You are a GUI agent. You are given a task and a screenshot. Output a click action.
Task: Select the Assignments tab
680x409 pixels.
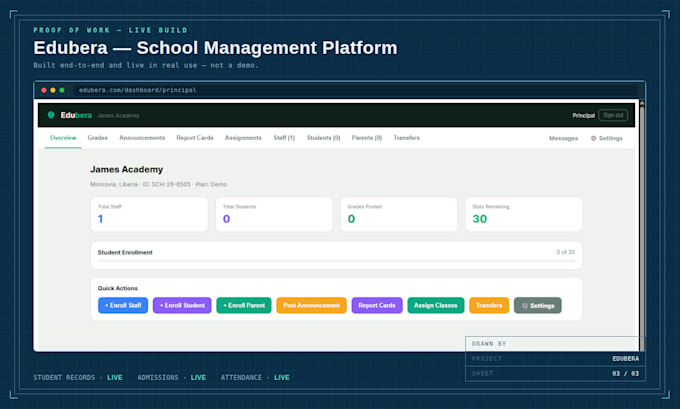click(x=243, y=138)
